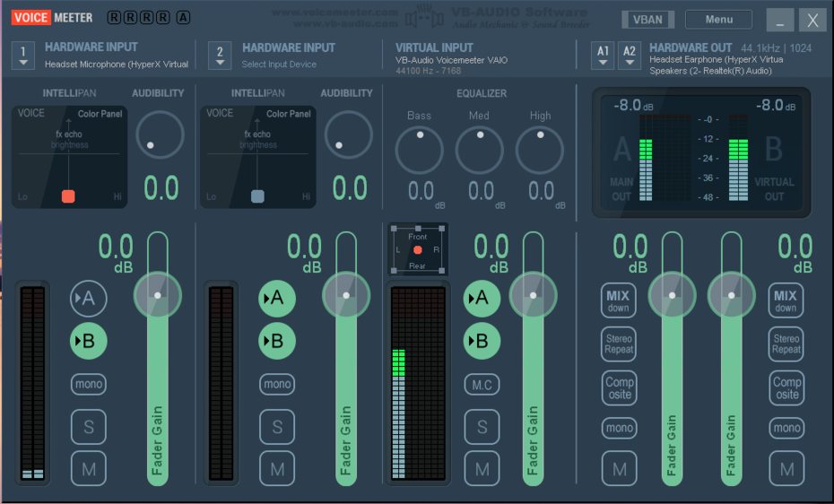Screen dimensions: 834x504
Task: Click Composite button on bus A
Action: 619,387
